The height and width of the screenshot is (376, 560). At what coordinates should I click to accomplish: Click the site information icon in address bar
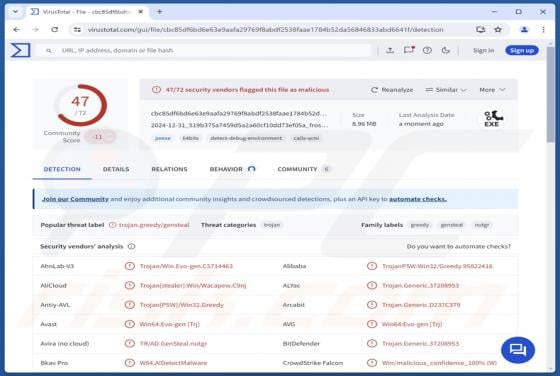[77, 30]
